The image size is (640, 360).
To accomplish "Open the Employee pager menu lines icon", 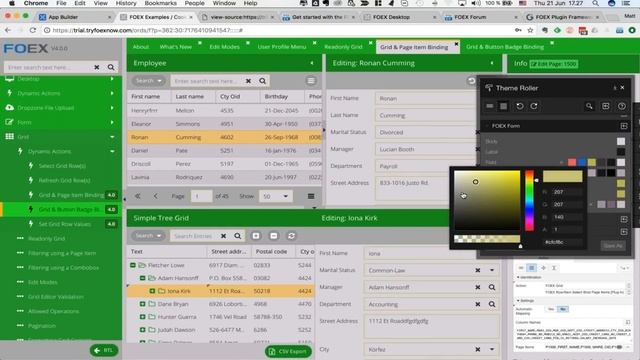I will pos(311,196).
